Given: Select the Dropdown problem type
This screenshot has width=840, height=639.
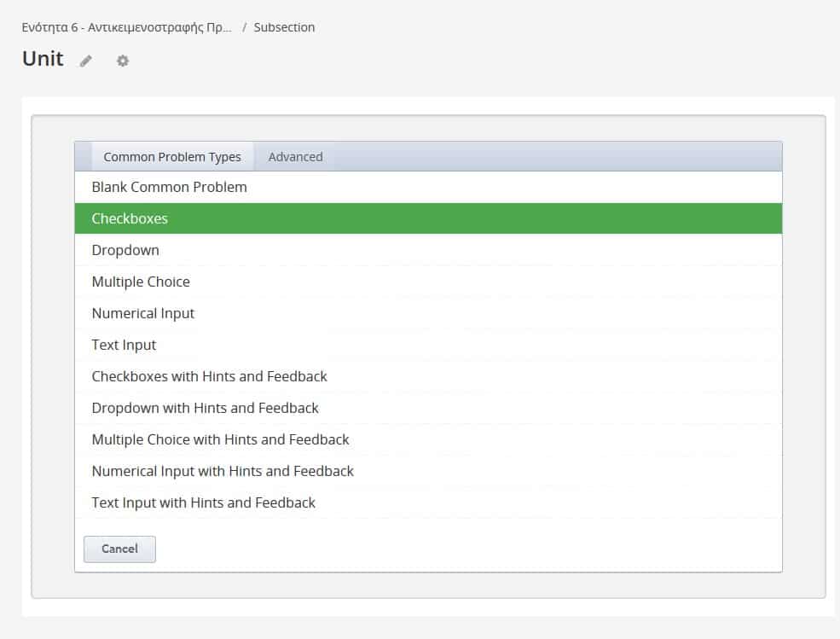Looking at the screenshot, I should 428,250.
